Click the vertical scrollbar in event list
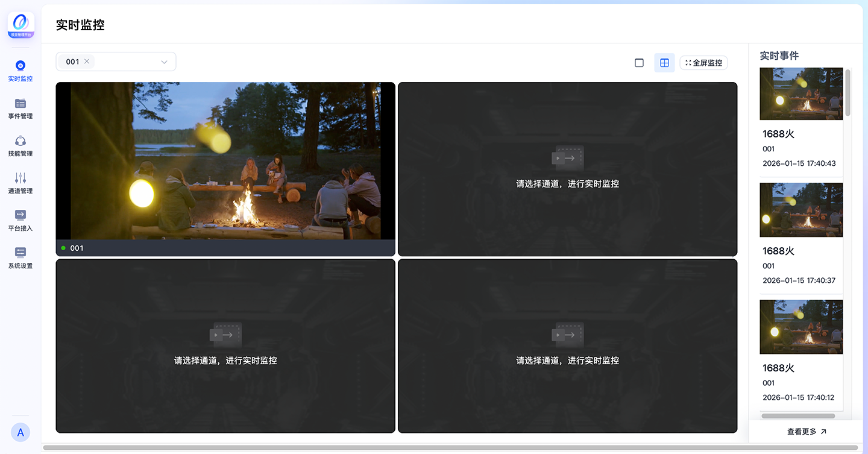868x454 pixels. (848, 92)
